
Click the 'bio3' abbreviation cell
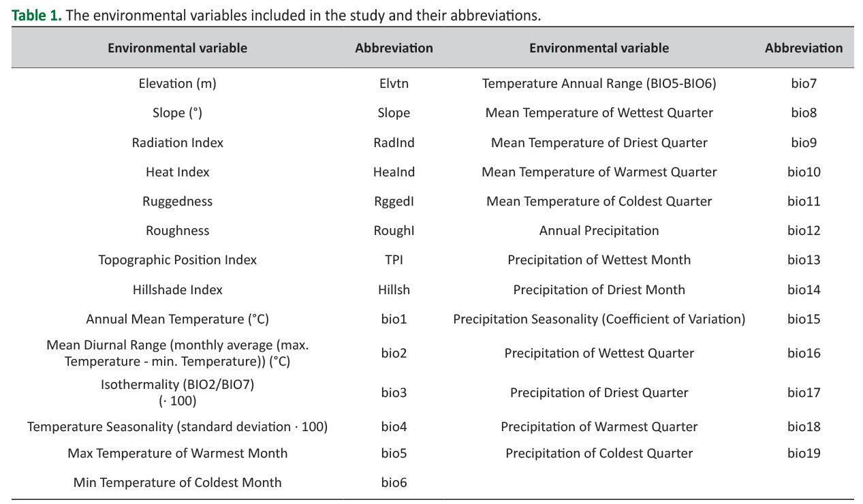point(394,392)
